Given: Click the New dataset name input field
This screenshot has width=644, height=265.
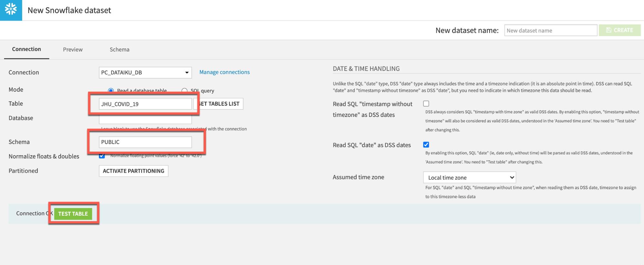Looking at the screenshot, I should click(550, 31).
